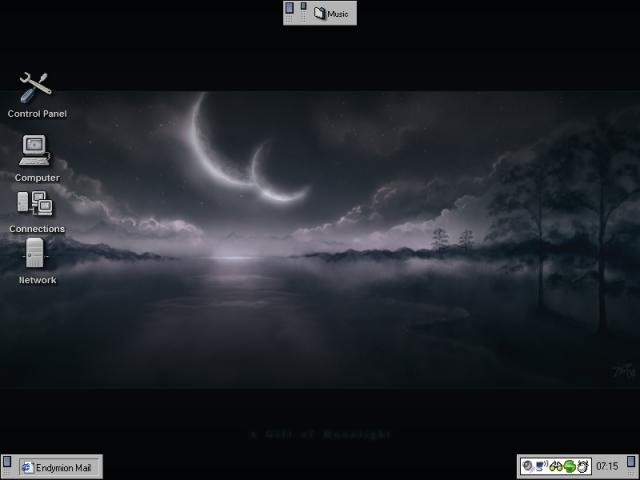The image size is (640, 480).
Task: Click the blue handle on system tray panel
Action: pyautogui.click(x=631, y=461)
